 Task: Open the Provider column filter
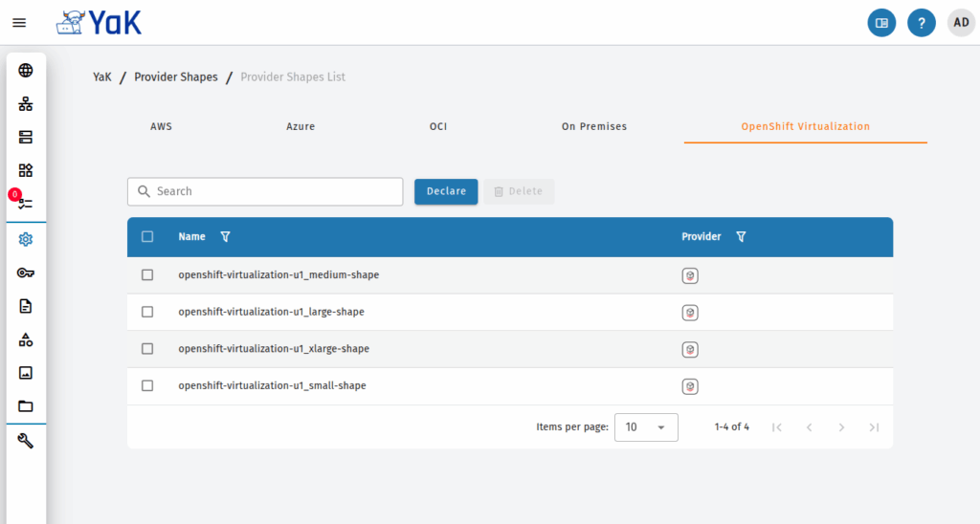(x=742, y=237)
